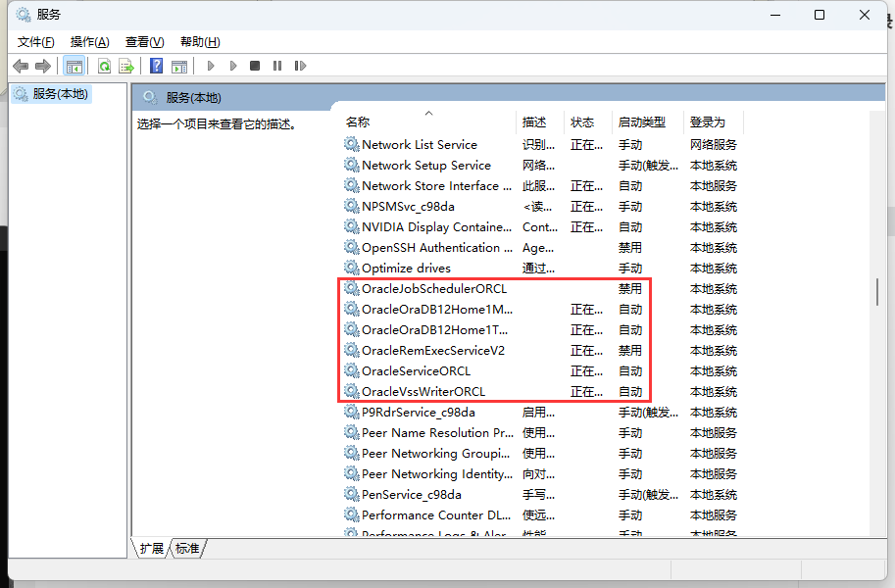Click the gear icon of Optimize drives
This screenshot has width=895, height=588.
352,268
